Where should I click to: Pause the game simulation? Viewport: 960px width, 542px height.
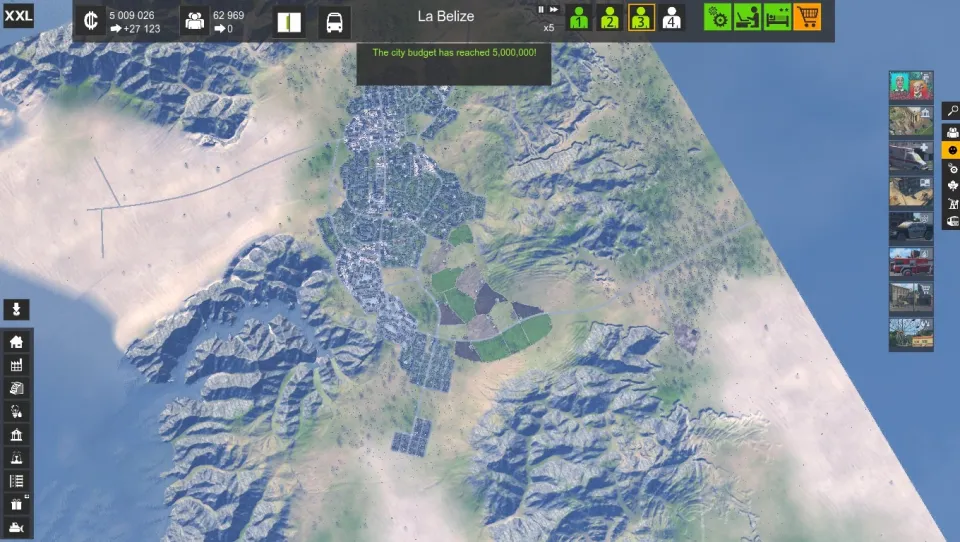tap(542, 10)
